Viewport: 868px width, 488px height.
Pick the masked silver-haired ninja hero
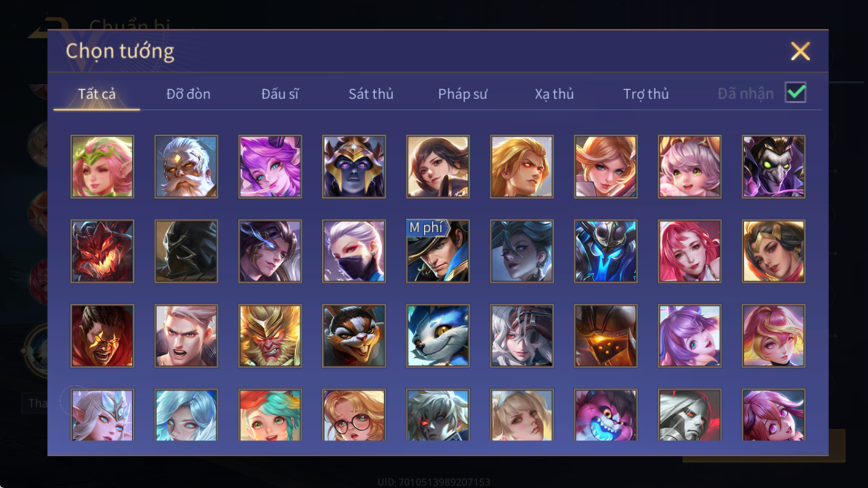(x=354, y=251)
